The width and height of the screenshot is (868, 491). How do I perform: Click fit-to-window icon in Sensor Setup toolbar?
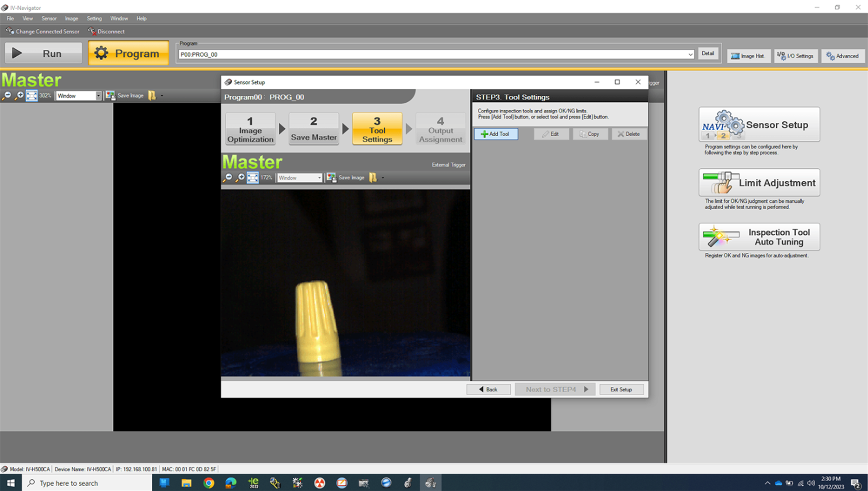pyautogui.click(x=253, y=178)
